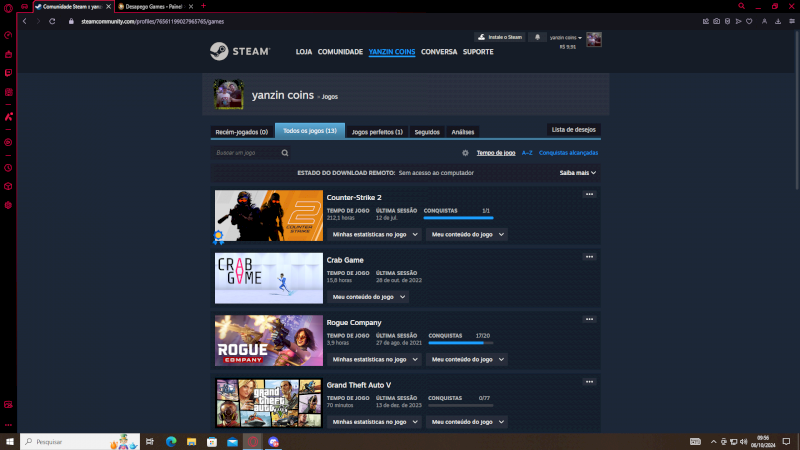
Task: Click the profile avatar in top right header
Action: pyautogui.click(x=593, y=39)
